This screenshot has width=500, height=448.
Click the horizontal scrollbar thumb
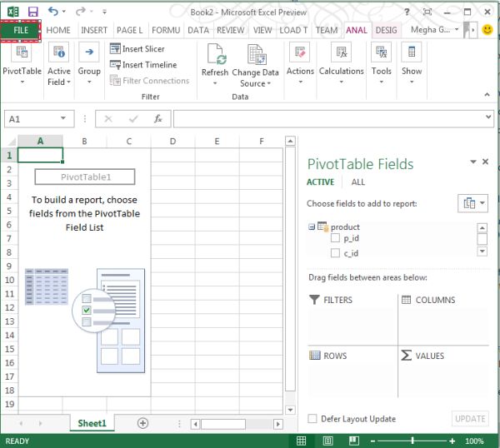click(223, 424)
